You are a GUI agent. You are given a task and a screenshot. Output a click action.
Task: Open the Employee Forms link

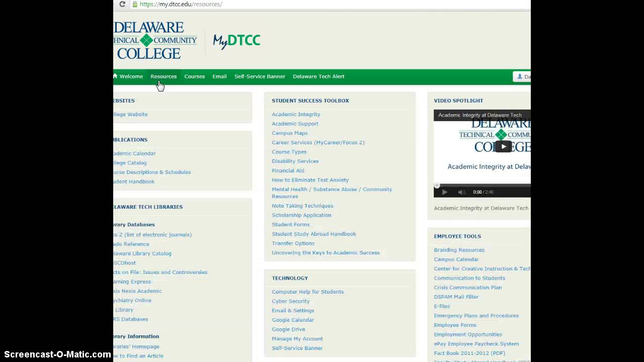[x=455, y=325]
